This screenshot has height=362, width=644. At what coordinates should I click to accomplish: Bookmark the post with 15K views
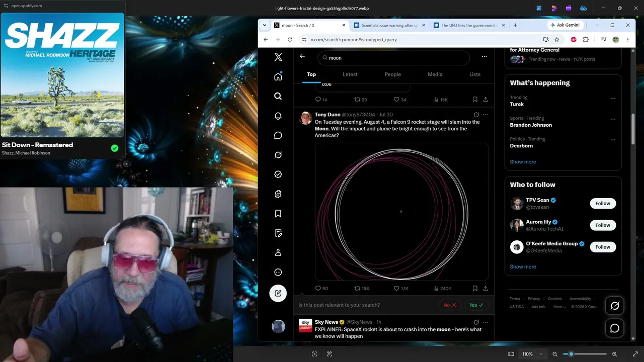475,100
